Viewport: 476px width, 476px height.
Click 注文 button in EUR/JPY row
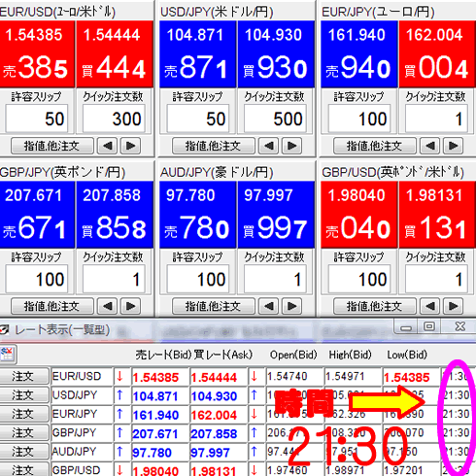click(23, 414)
